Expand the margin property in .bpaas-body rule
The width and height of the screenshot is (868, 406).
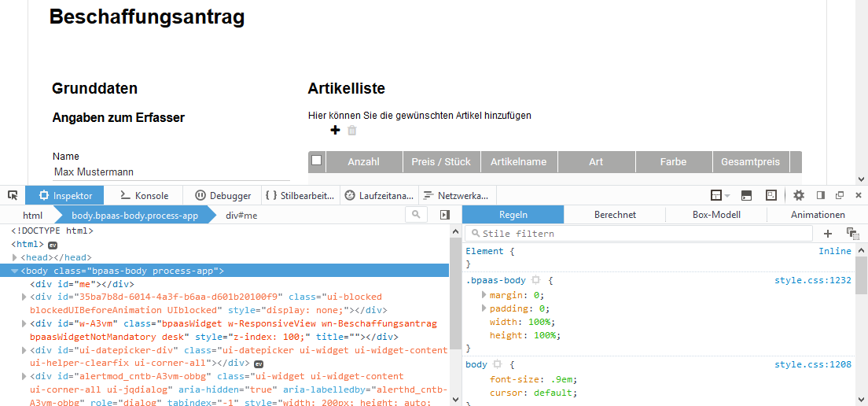[484, 295]
